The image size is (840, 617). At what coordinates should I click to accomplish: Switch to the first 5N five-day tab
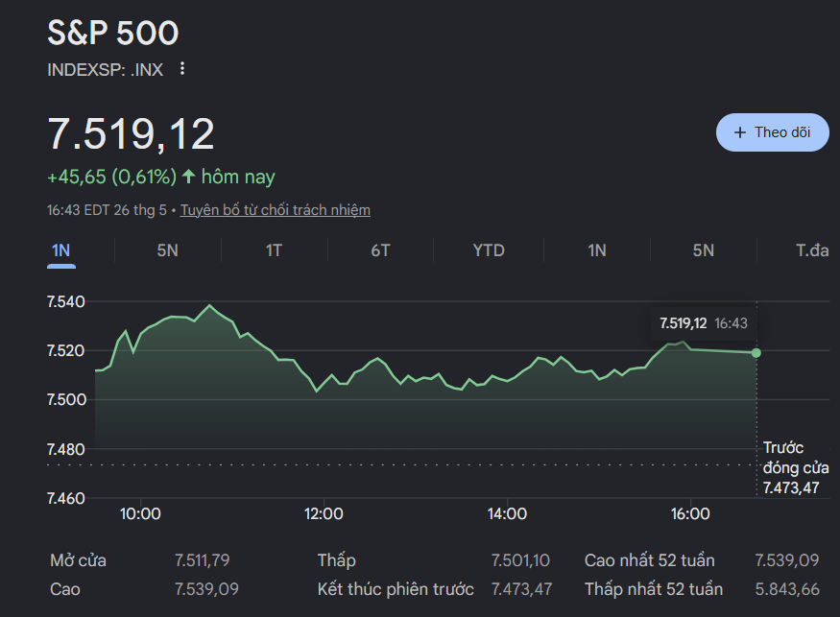coord(167,250)
